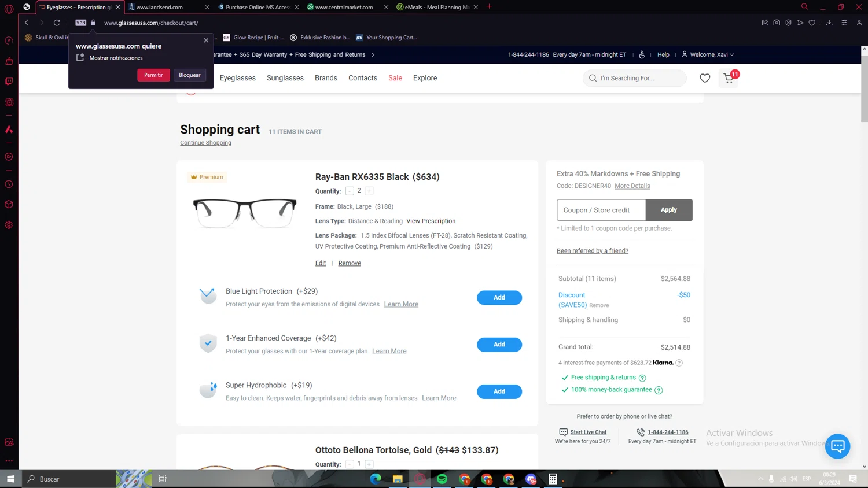Viewport: 868px width, 488px height.
Task: Open the floating live chat bubble
Action: (837, 446)
